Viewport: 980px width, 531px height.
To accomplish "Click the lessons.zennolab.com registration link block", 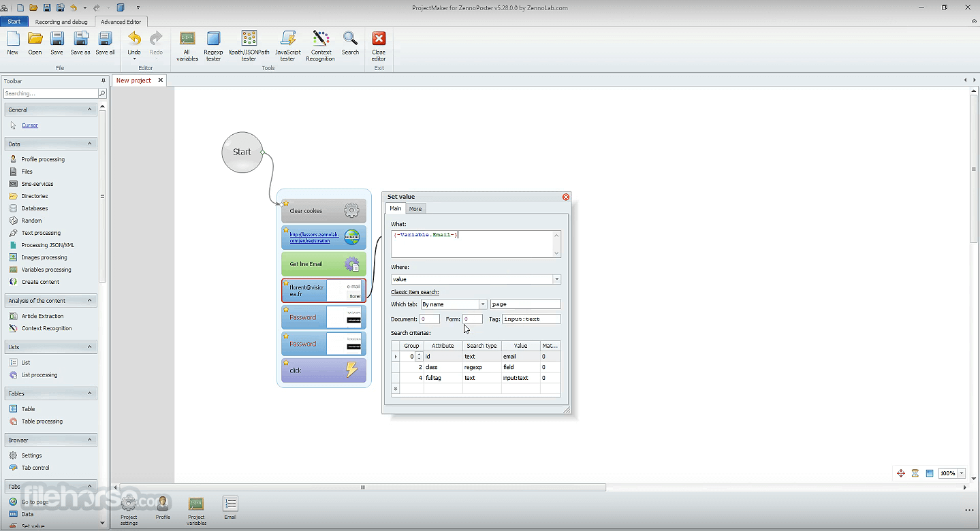I will (x=324, y=238).
